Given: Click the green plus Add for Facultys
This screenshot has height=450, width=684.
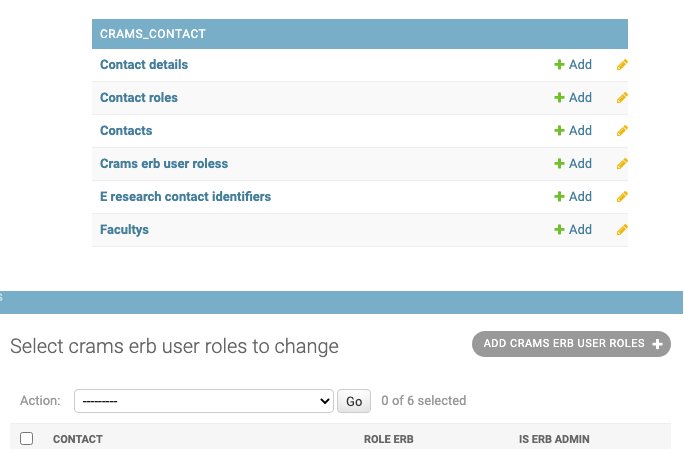Looking at the screenshot, I should 573,230.
